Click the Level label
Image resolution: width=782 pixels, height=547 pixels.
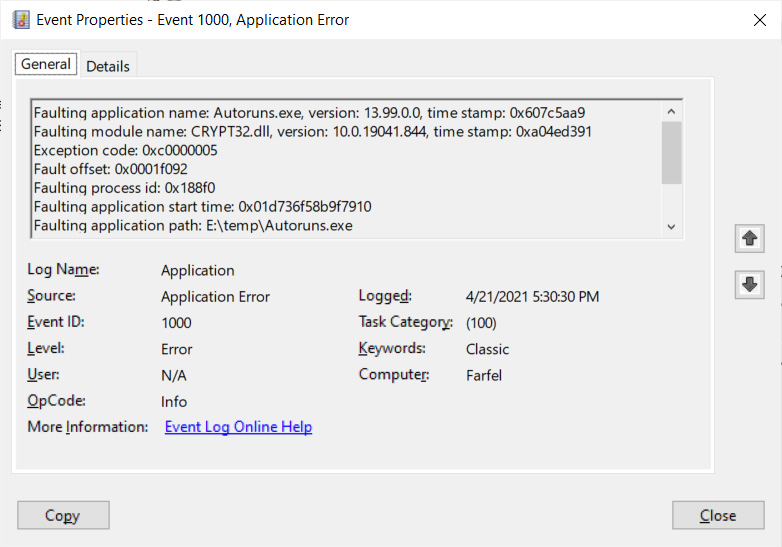click(x=46, y=348)
